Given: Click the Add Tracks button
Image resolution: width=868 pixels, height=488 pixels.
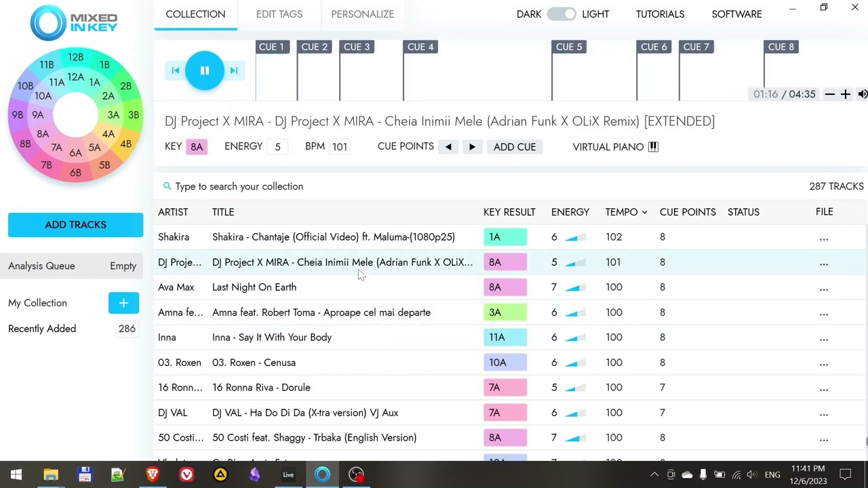Looking at the screenshot, I should tap(75, 225).
